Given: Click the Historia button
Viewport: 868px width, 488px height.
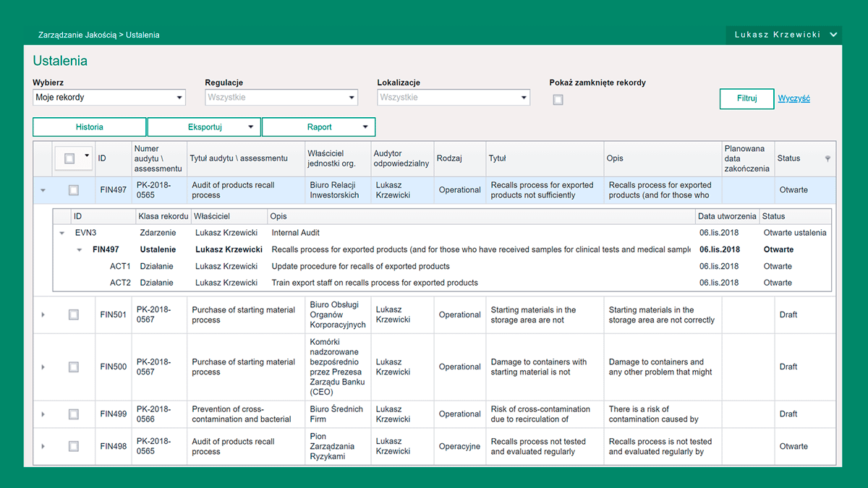Looking at the screenshot, I should point(90,127).
